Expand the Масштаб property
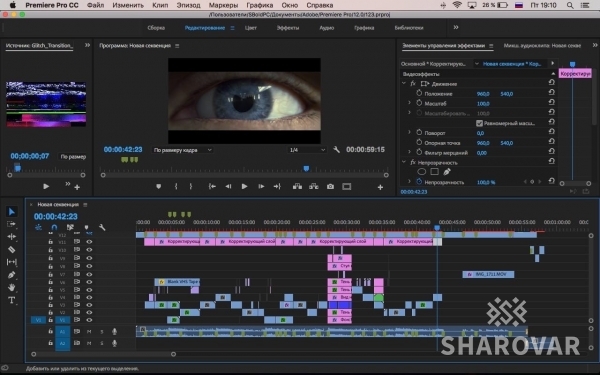This screenshot has height=375, width=600. (x=409, y=103)
